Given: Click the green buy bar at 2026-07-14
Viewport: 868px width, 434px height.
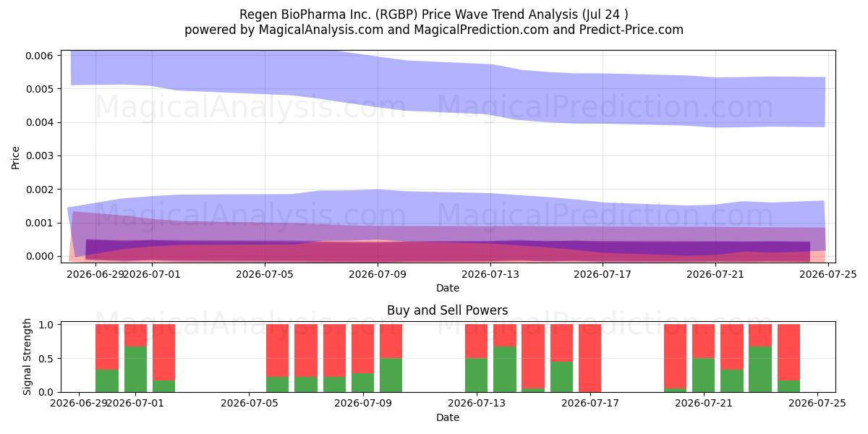Looking at the screenshot, I should pos(505,369).
